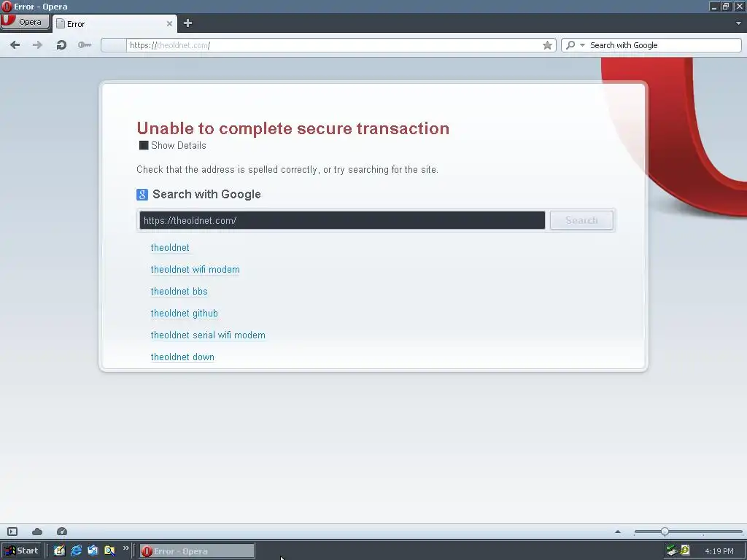Click the Search button on the error page
747x560 pixels.
(x=581, y=220)
